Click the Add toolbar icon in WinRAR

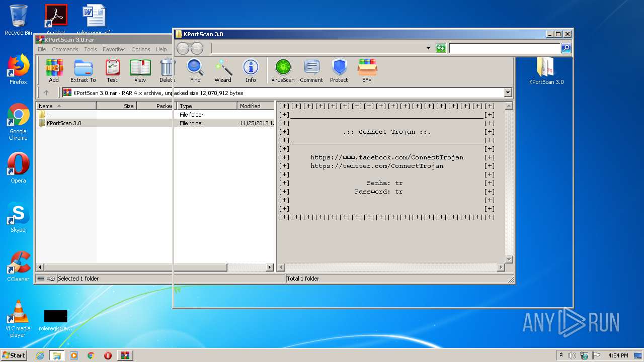[54, 70]
